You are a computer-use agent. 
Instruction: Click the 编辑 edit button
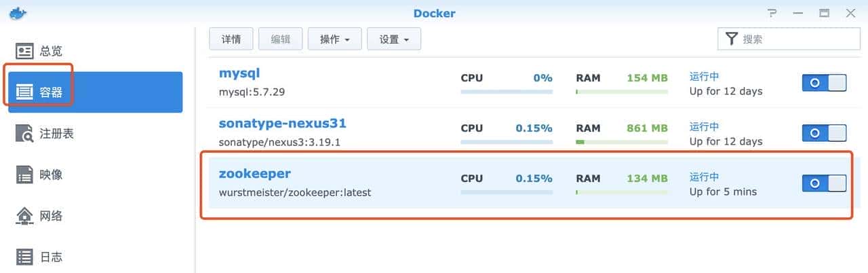281,39
